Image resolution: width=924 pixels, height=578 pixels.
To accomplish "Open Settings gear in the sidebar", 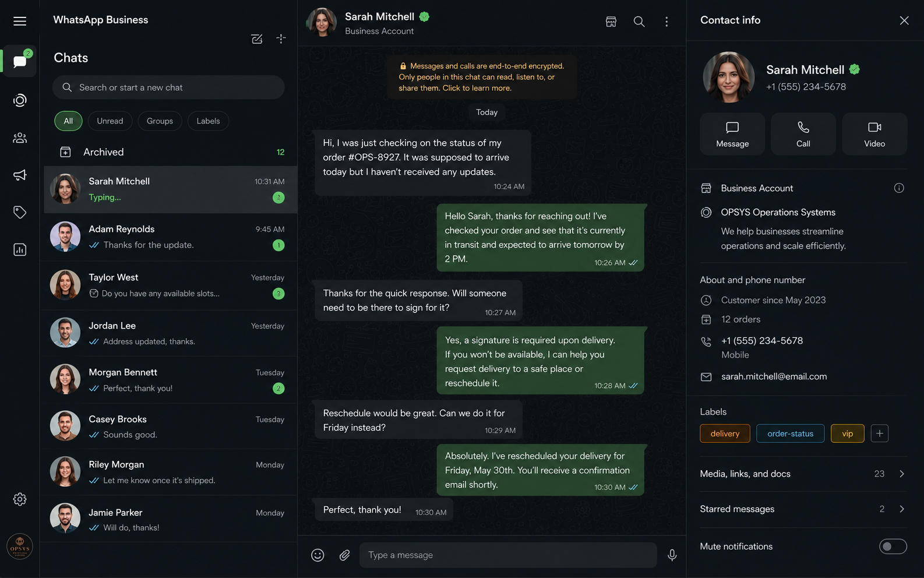I will (20, 499).
